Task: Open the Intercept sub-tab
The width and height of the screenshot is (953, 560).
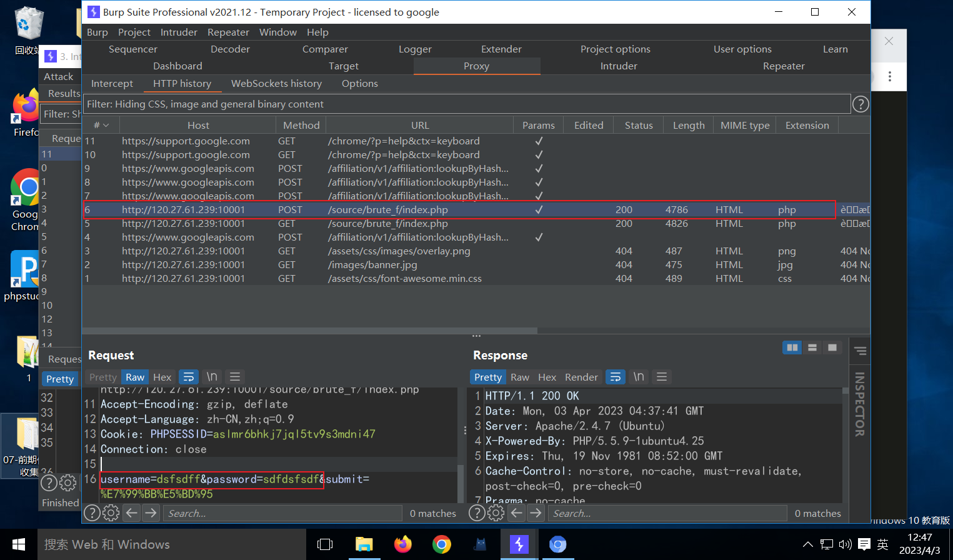Action: pos(112,84)
